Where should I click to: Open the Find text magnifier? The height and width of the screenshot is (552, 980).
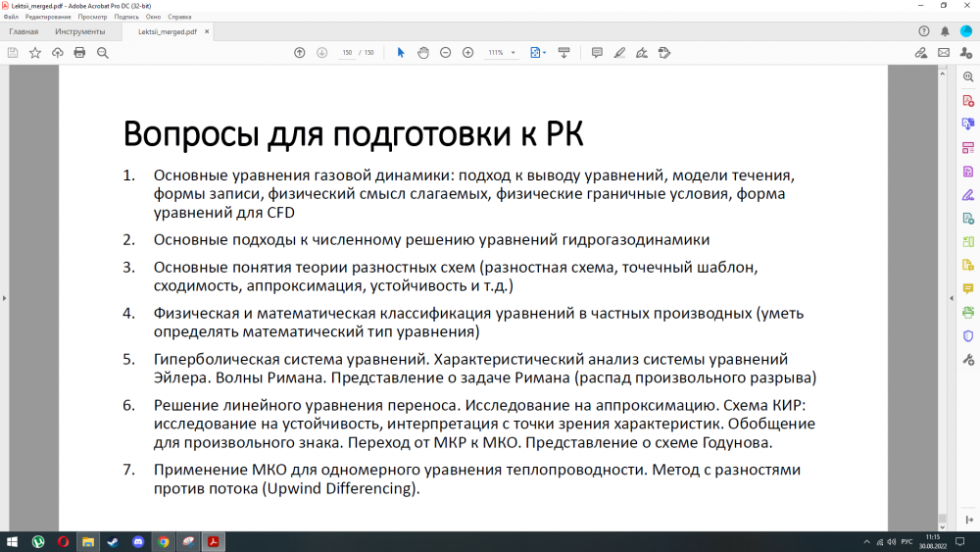tap(102, 53)
